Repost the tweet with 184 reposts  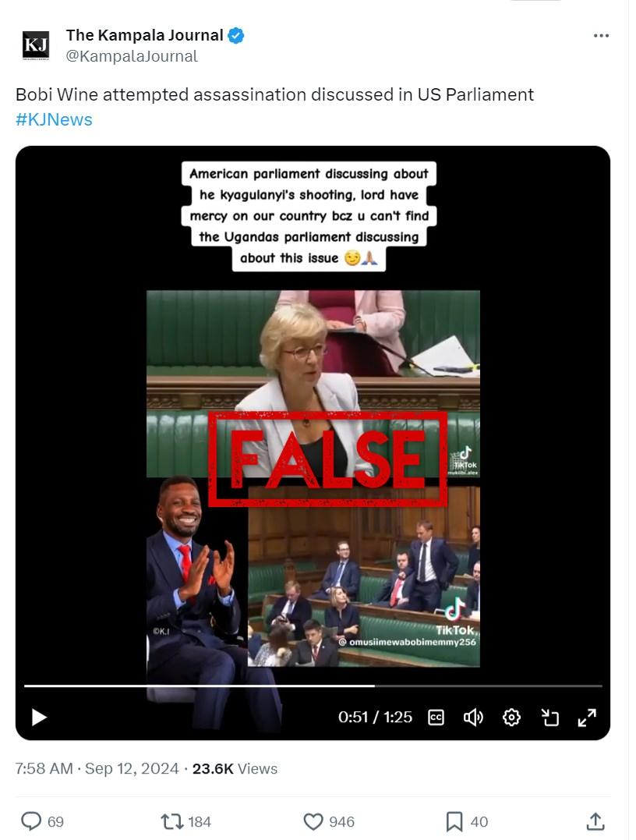[172, 821]
